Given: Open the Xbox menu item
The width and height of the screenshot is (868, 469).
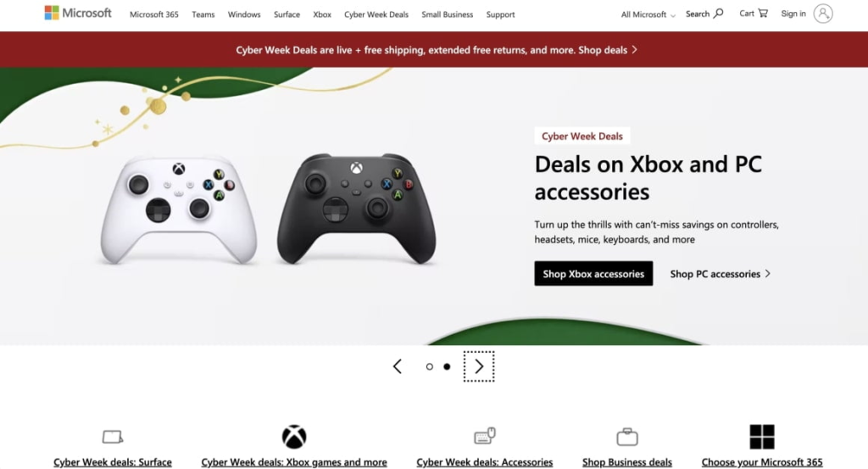Looking at the screenshot, I should pyautogui.click(x=322, y=14).
